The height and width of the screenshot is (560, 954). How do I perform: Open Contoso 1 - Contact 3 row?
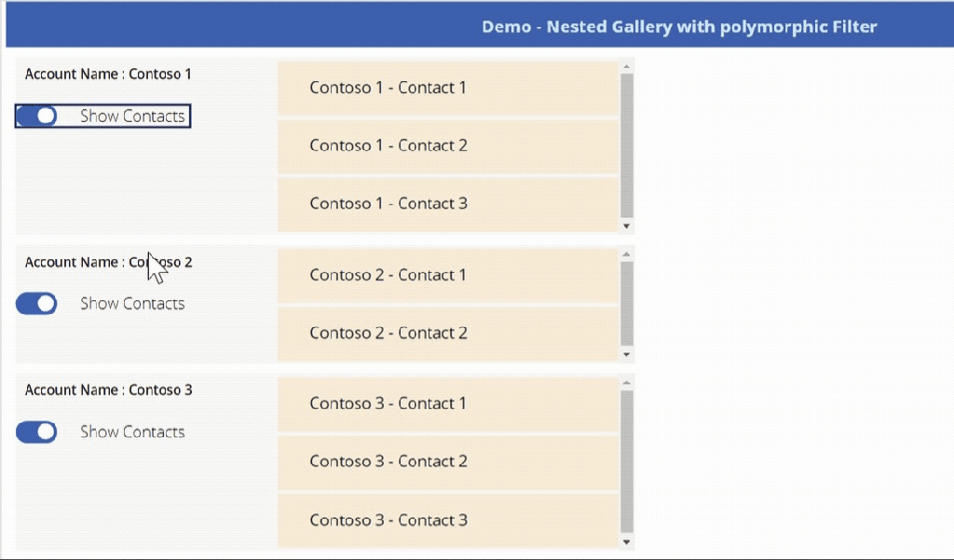447,204
